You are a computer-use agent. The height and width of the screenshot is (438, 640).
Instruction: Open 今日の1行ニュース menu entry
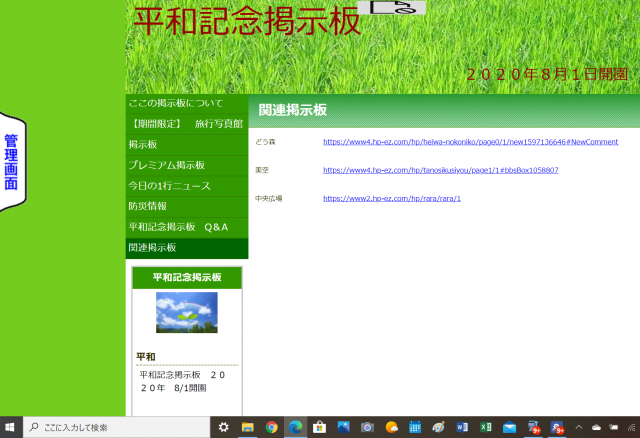click(x=170, y=186)
